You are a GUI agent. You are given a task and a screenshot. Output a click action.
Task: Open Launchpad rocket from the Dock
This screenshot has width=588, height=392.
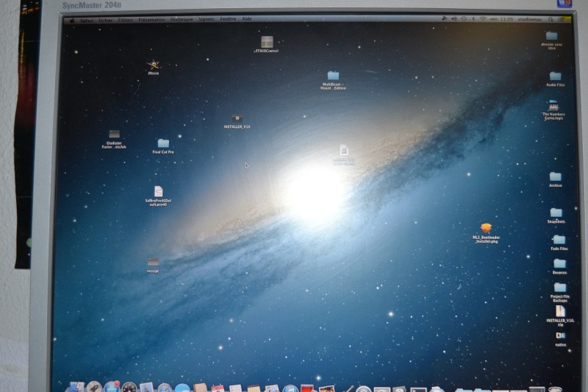(x=94, y=387)
